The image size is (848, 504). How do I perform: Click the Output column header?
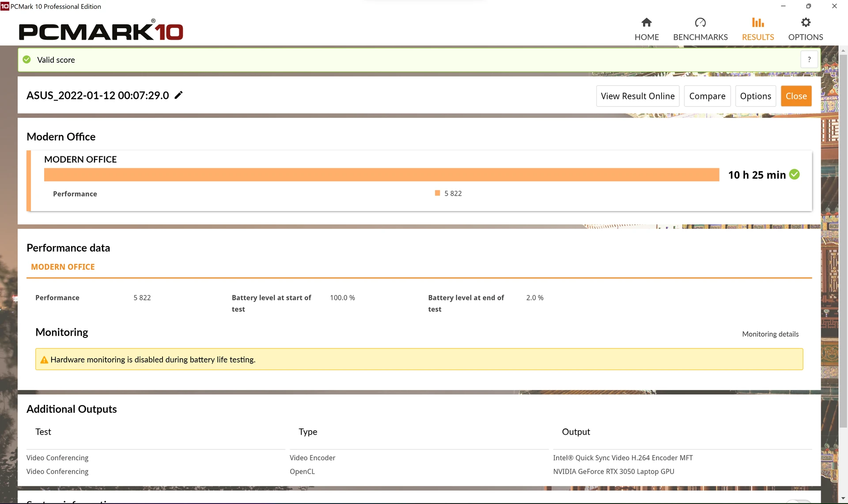[576, 432]
